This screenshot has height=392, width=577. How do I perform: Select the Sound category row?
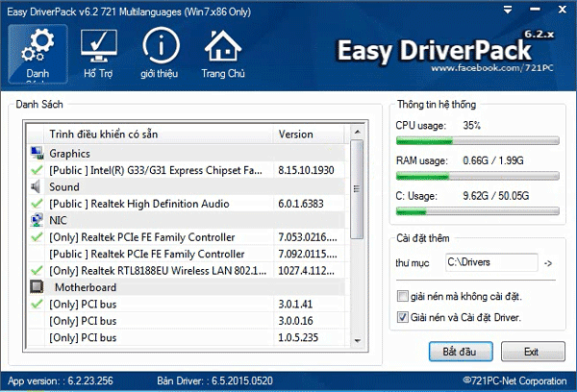pyautogui.click(x=187, y=186)
